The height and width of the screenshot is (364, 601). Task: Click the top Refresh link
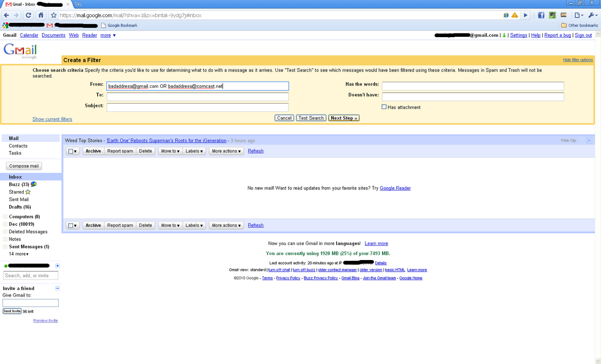point(256,151)
